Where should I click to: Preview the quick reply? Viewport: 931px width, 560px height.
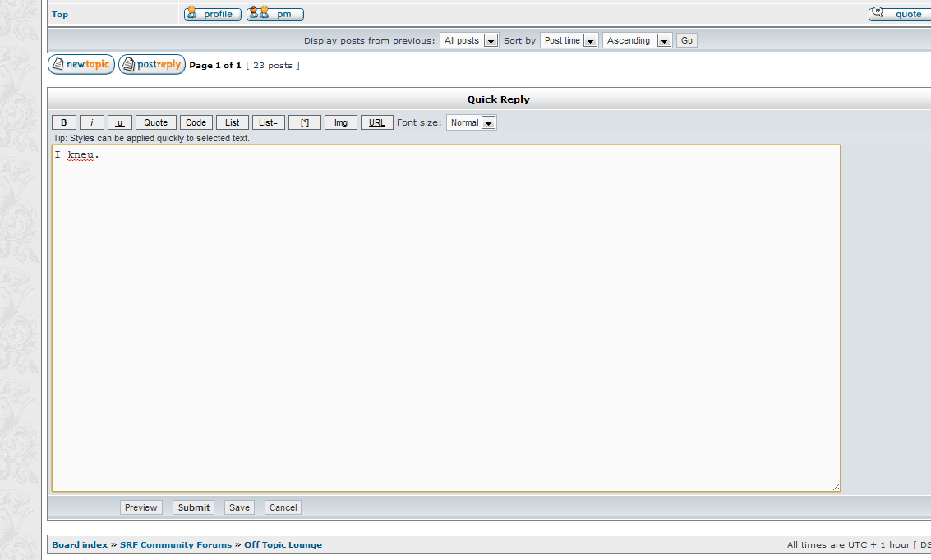141,507
